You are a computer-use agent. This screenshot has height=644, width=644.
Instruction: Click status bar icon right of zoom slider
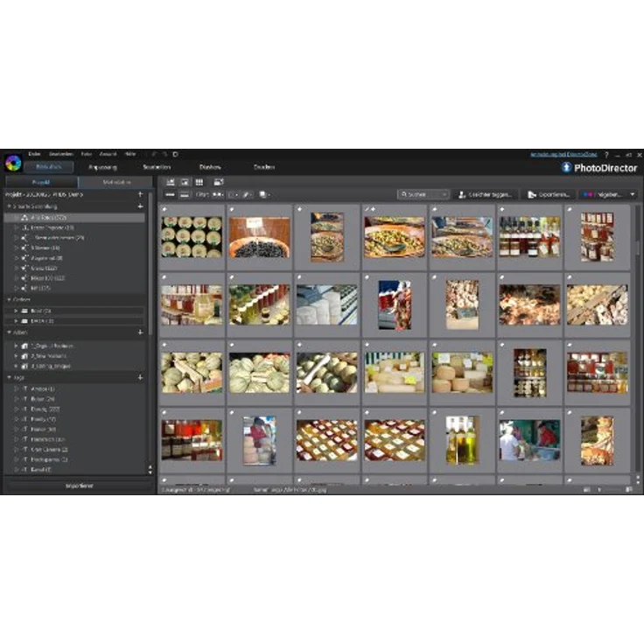click(629, 490)
